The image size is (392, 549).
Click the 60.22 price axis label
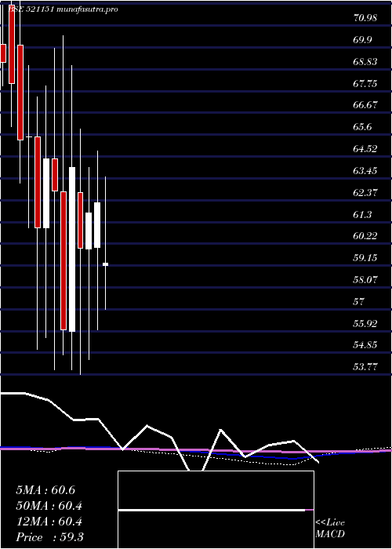pos(365,236)
